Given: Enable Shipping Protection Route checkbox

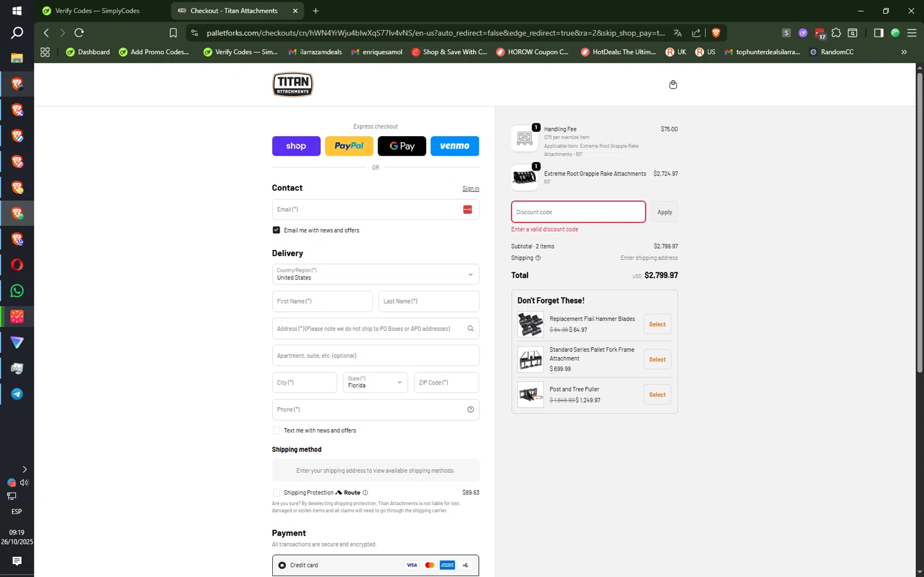Looking at the screenshot, I should coord(276,493).
